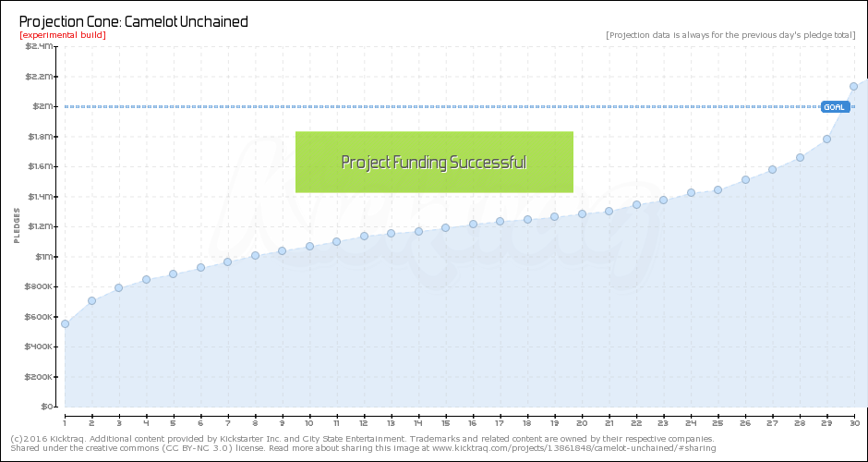Click the $400k y-axis label
868x462 pixels.
point(40,346)
